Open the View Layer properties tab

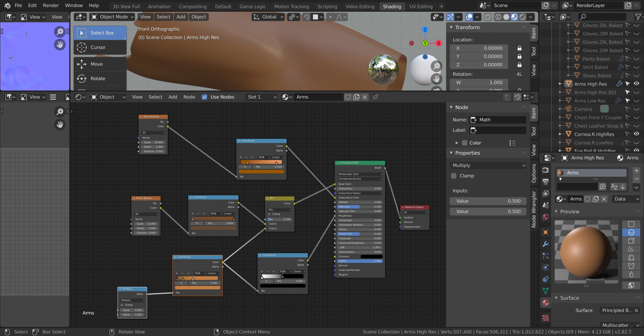coord(546,193)
